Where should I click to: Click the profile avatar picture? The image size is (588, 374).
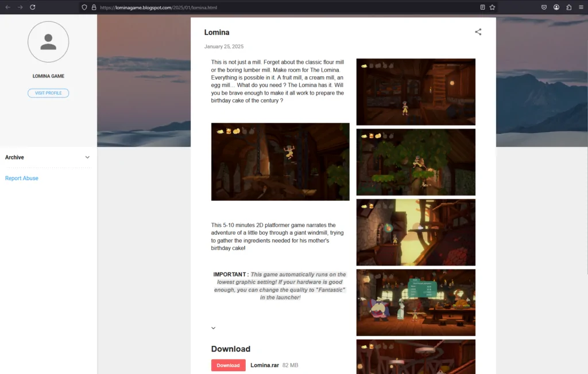coord(48,42)
